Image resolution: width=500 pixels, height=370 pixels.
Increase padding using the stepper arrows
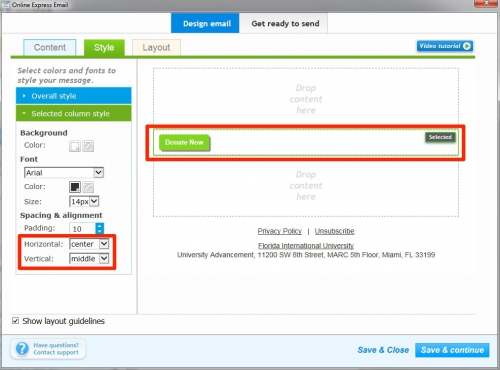click(99, 226)
